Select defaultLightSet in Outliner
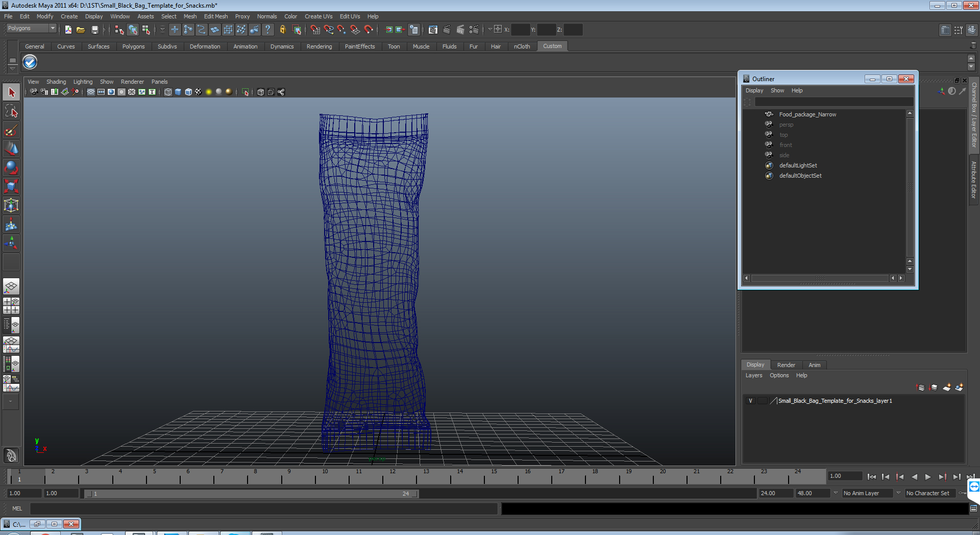Image resolution: width=980 pixels, height=535 pixels. pos(798,165)
